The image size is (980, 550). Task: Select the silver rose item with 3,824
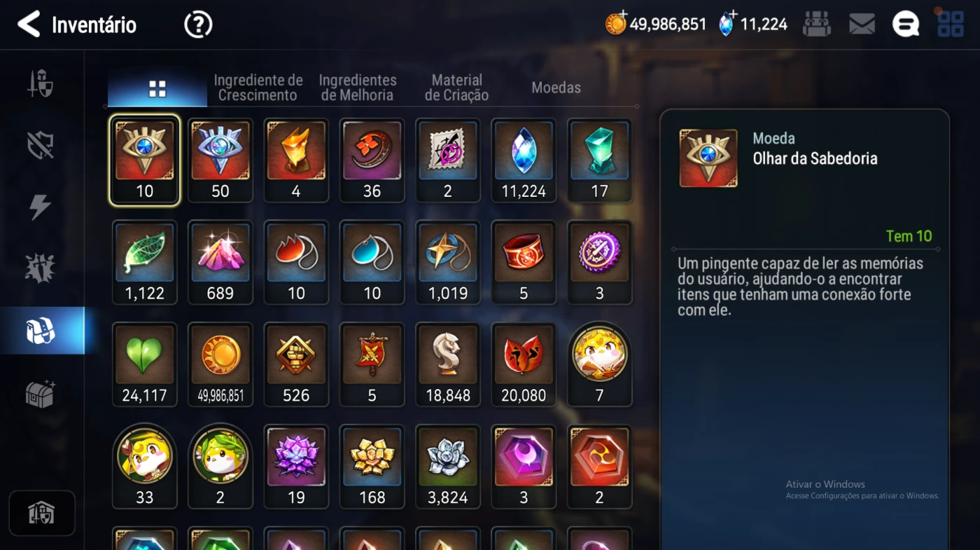(x=448, y=467)
